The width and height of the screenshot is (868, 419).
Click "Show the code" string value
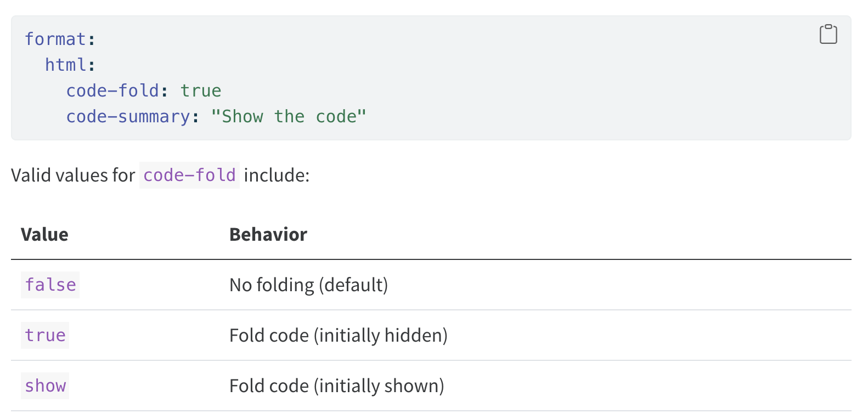click(x=288, y=116)
